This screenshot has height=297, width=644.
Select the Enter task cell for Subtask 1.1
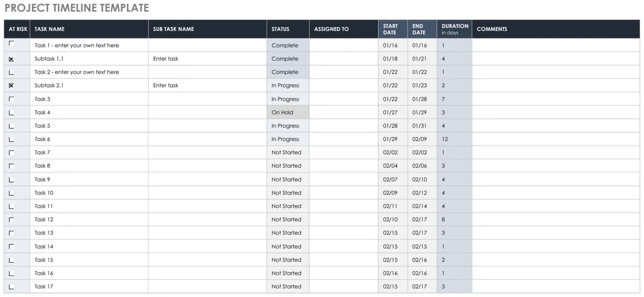[x=208, y=59]
